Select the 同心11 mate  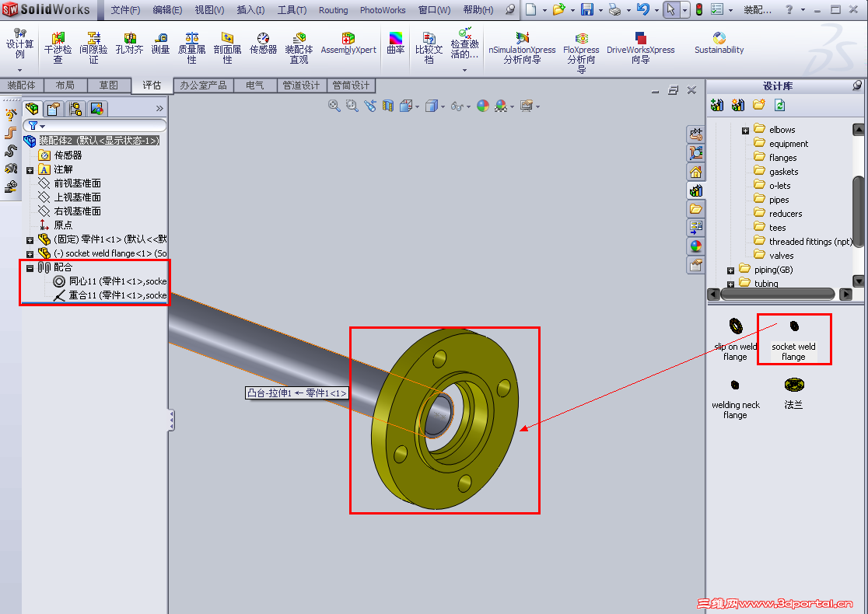tap(110, 281)
